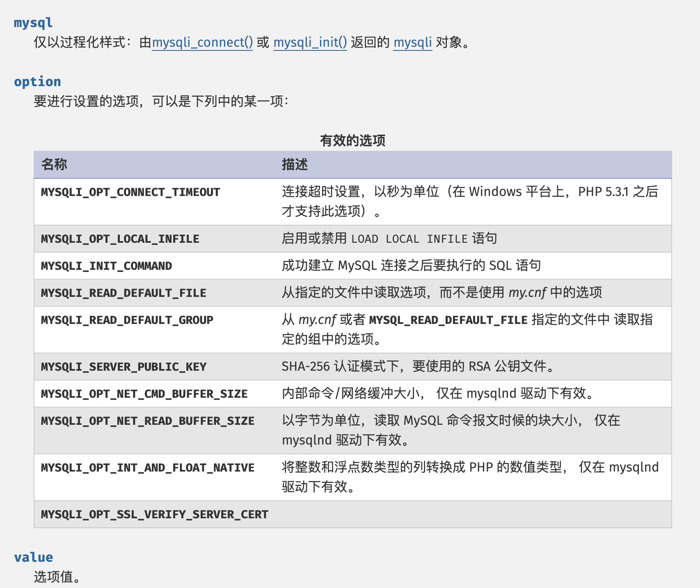Click LOAD LOCAL INFILE description text
Screen dimensions: 700x588
click(409, 239)
